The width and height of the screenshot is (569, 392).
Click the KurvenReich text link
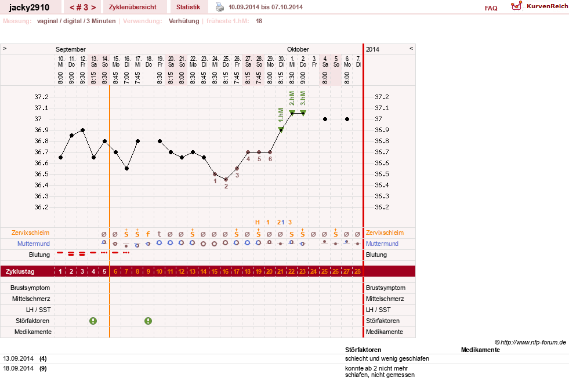pos(547,6)
